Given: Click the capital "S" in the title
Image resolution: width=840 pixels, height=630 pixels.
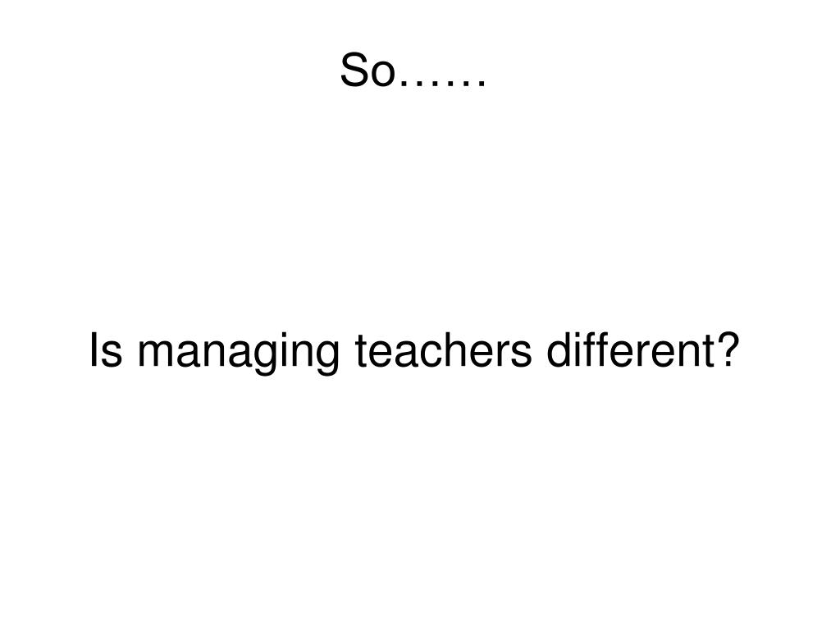Looking at the screenshot, I should [x=355, y=70].
